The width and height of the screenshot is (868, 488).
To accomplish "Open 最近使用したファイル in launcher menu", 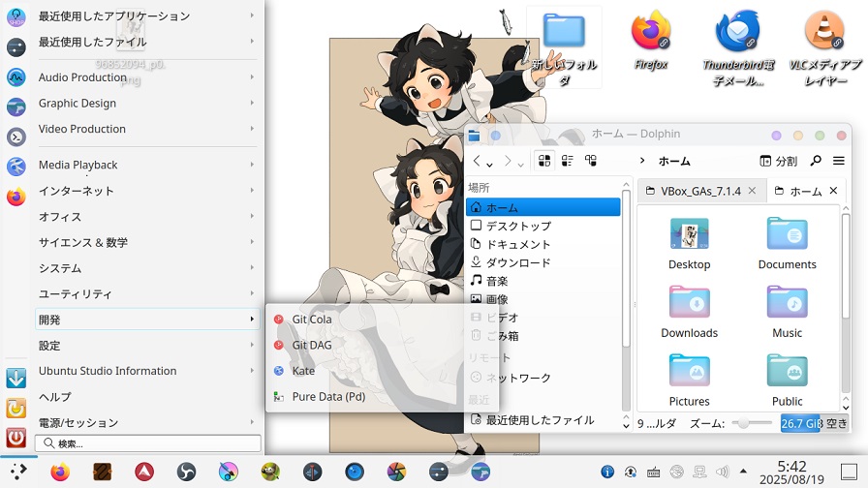I will point(146,42).
